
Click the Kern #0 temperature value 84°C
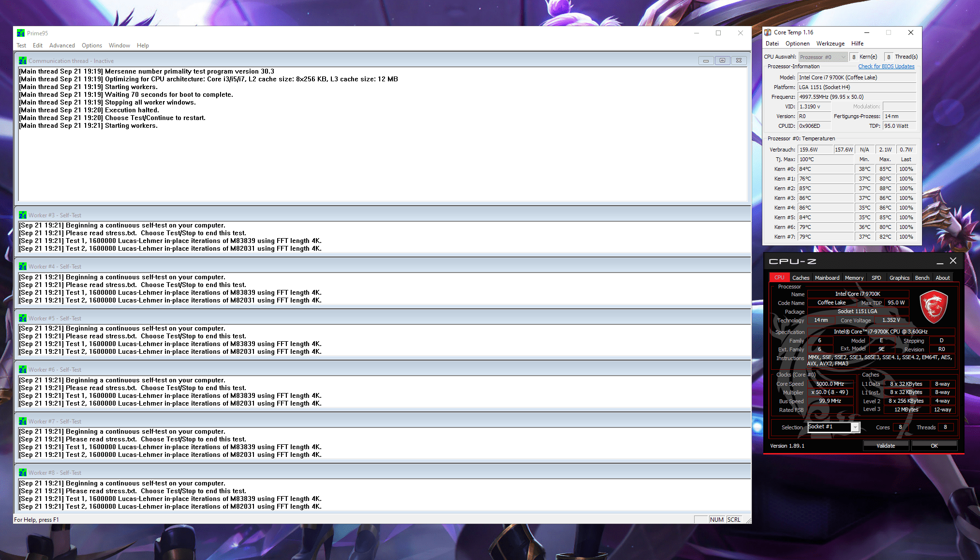826,169
